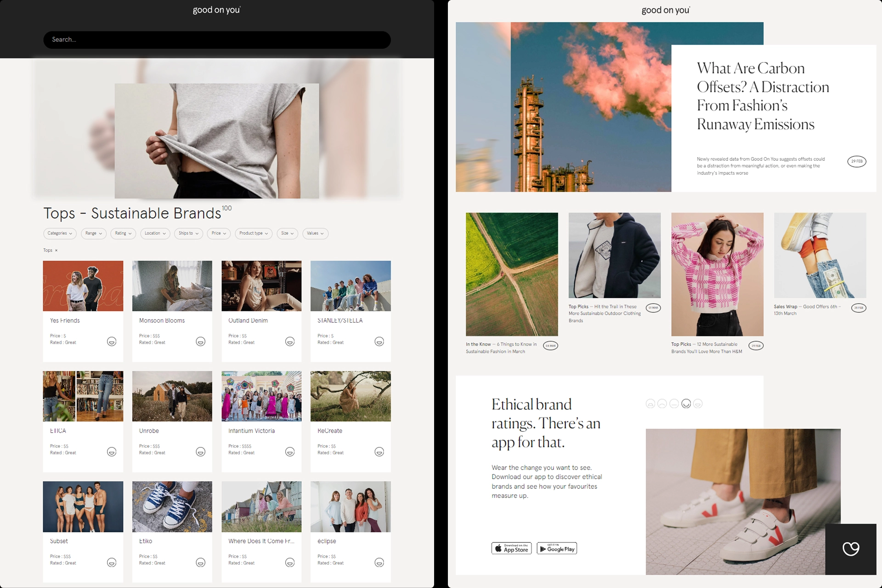Select the highlighted fourth rating face icon

(686, 404)
